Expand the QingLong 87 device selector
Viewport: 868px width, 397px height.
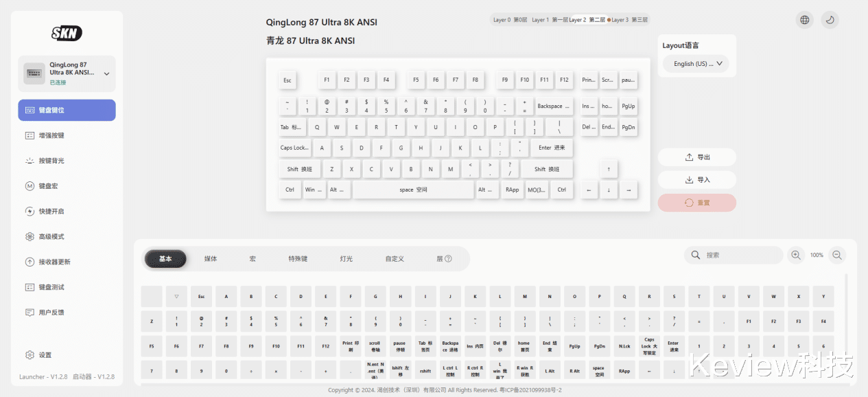[106, 73]
